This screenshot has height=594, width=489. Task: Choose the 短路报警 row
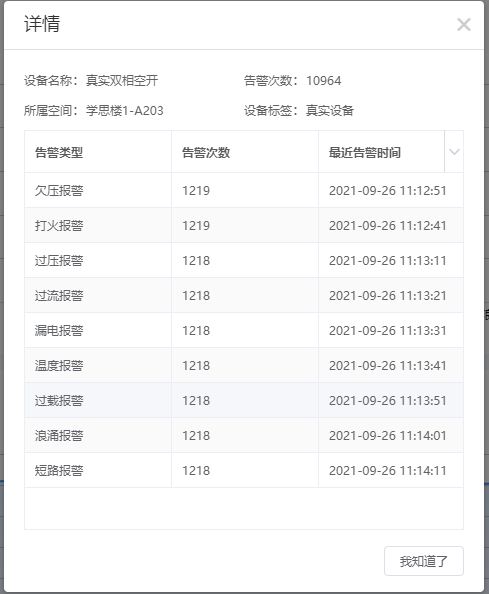coord(244,471)
